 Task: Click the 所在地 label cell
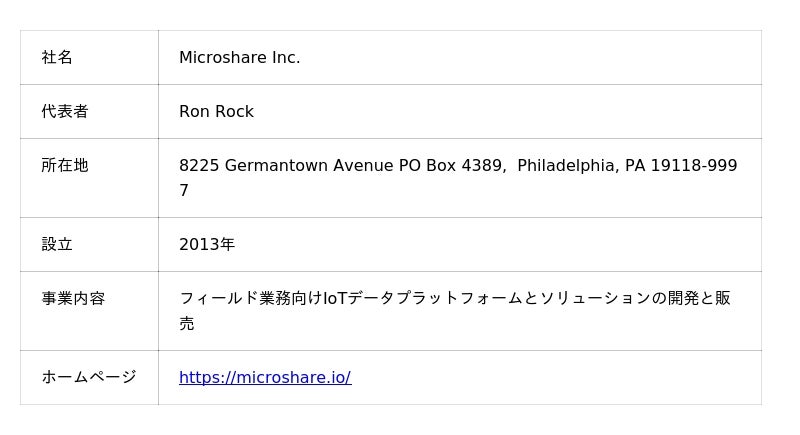pyautogui.click(x=65, y=166)
